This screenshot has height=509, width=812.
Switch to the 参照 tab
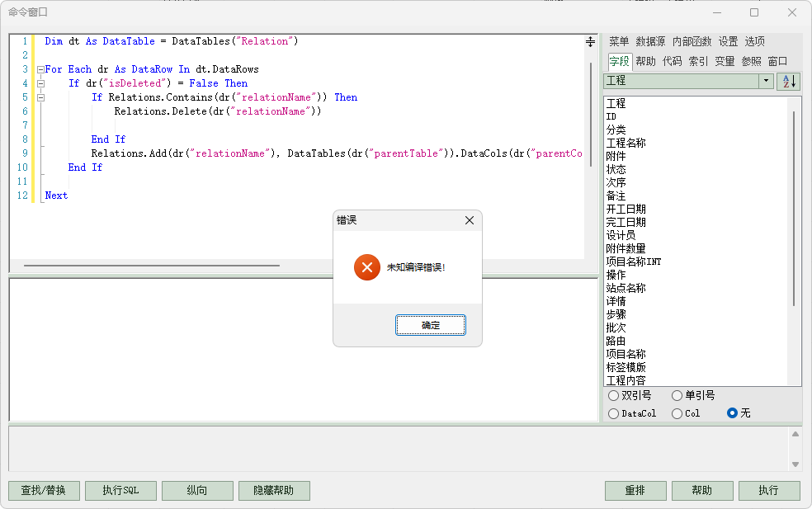tap(752, 61)
